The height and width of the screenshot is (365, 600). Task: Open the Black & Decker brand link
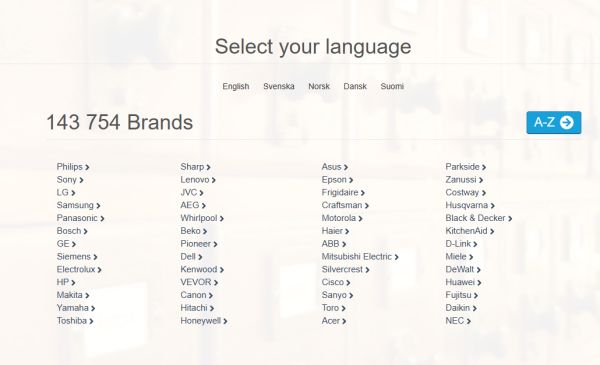pos(478,218)
